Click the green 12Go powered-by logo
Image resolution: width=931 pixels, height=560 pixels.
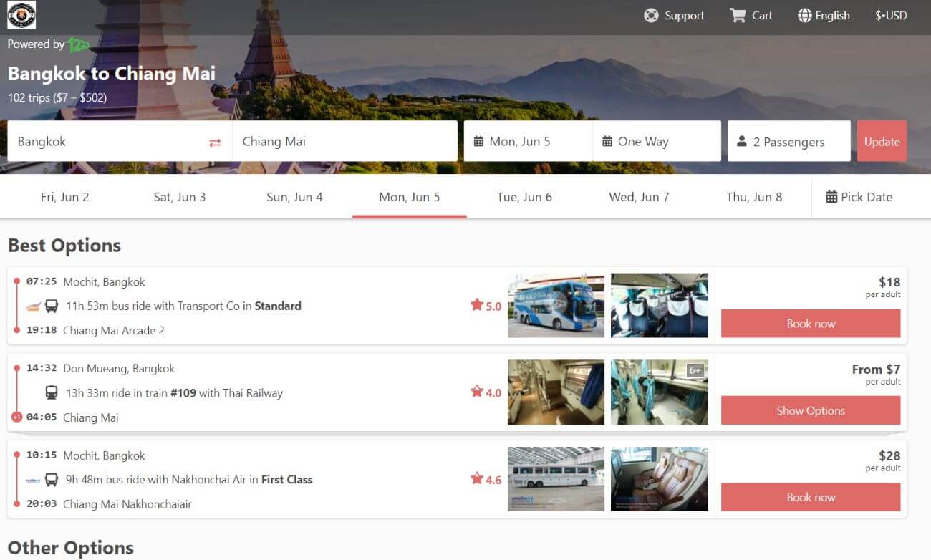[x=78, y=44]
